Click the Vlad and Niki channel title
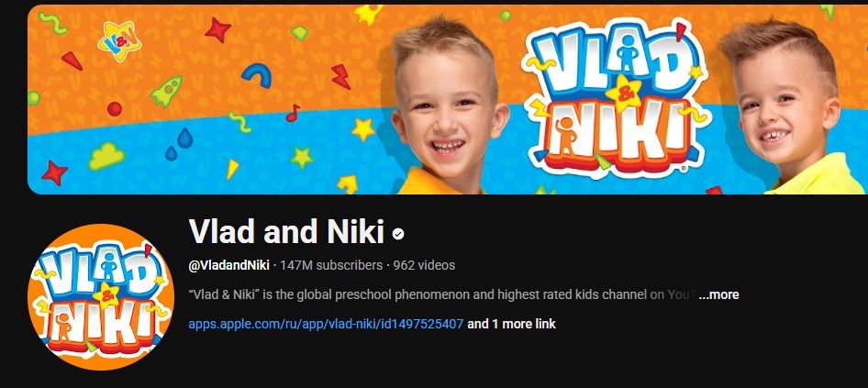 287,231
